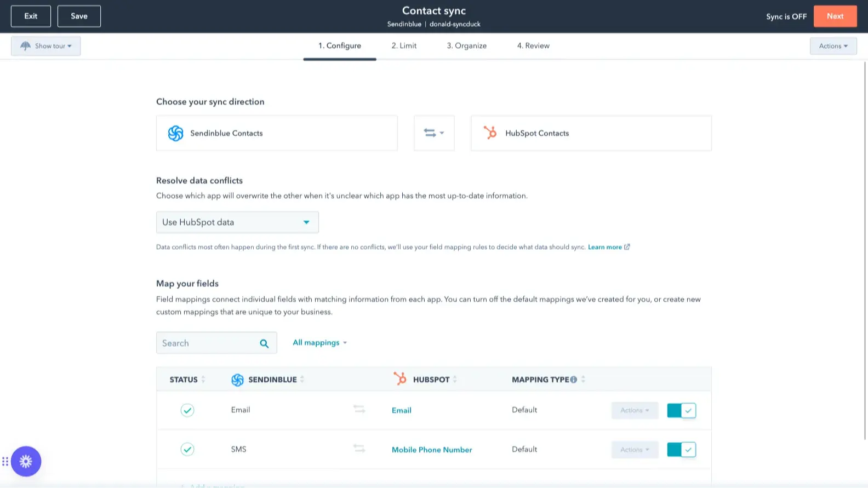Open the purple floating assistant icon
868x488 pixels.
(26, 461)
